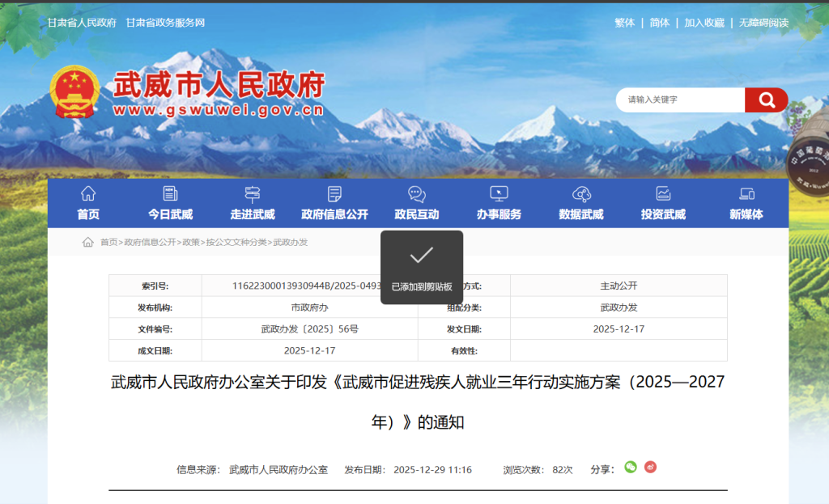
Task: Share the article via the red Weibo icon
Action: 650,468
